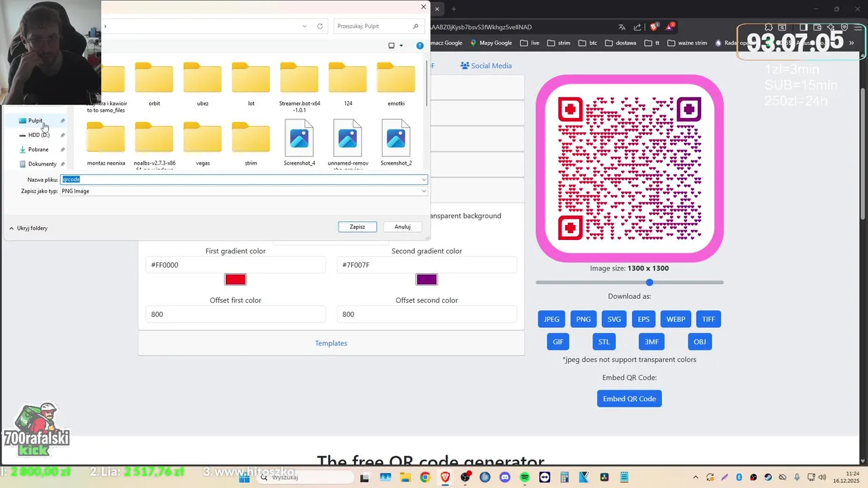This screenshot has height=488, width=868.
Task: Open the Streamer.bot-x64-1.0.1 folder
Action: 299,87
